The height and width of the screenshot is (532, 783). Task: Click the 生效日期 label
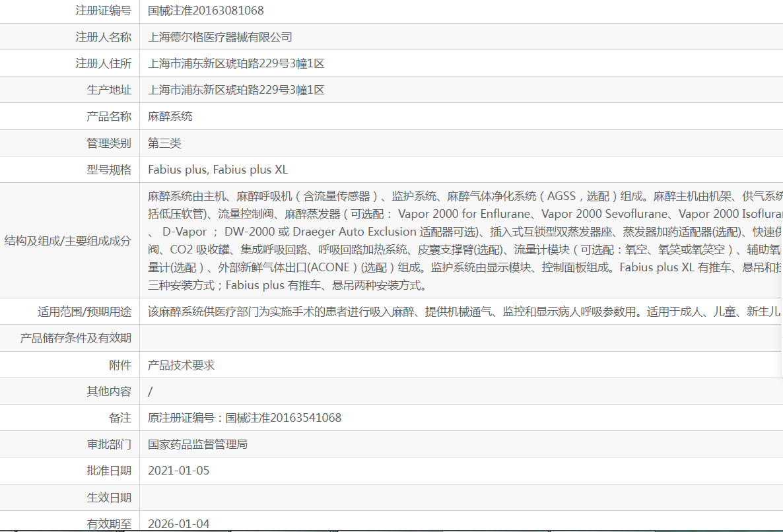tap(109, 498)
